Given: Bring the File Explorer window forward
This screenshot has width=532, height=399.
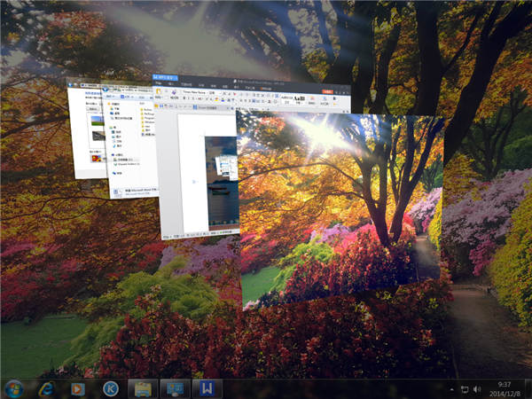Looking at the screenshot, I should click(x=130, y=143).
